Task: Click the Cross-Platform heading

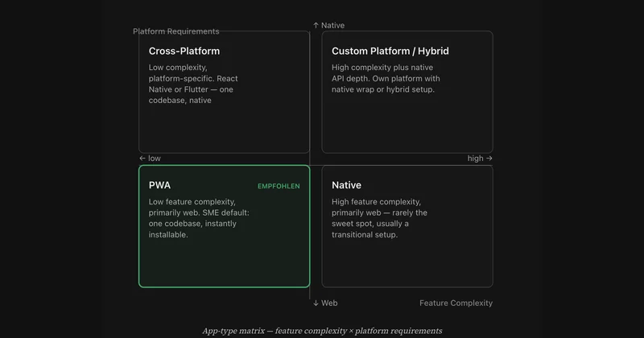Action: (184, 51)
